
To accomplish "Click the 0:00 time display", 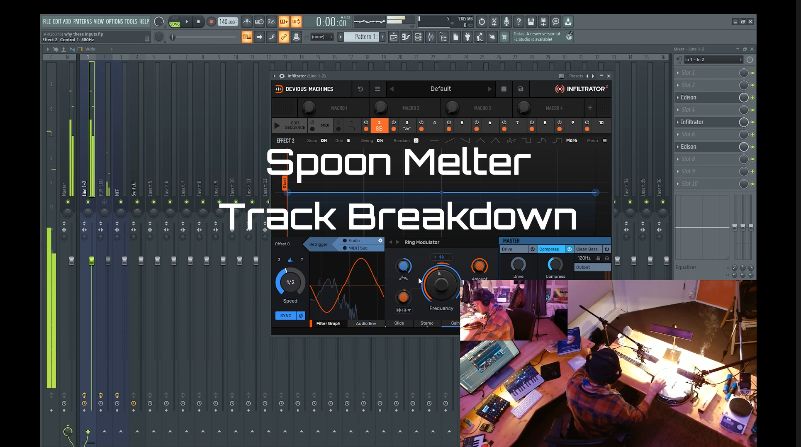I will click(x=332, y=21).
